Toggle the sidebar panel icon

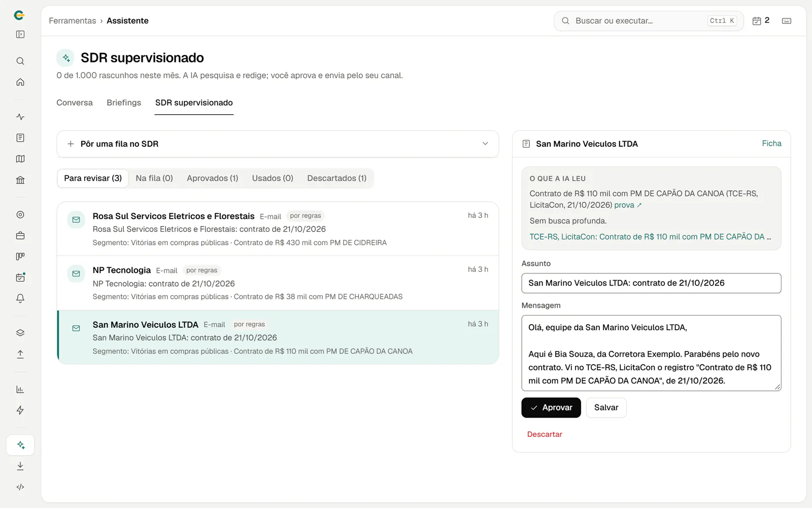(x=20, y=35)
